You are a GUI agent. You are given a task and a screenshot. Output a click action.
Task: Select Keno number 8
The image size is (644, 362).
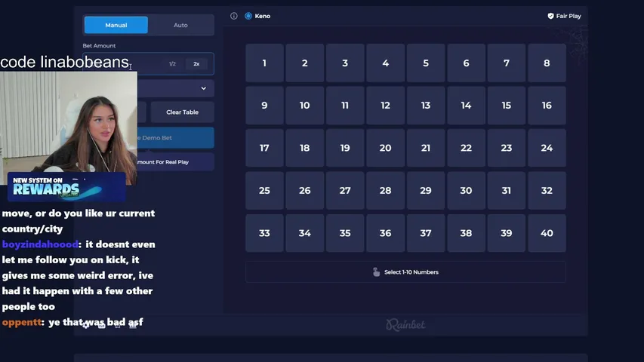[x=547, y=63]
